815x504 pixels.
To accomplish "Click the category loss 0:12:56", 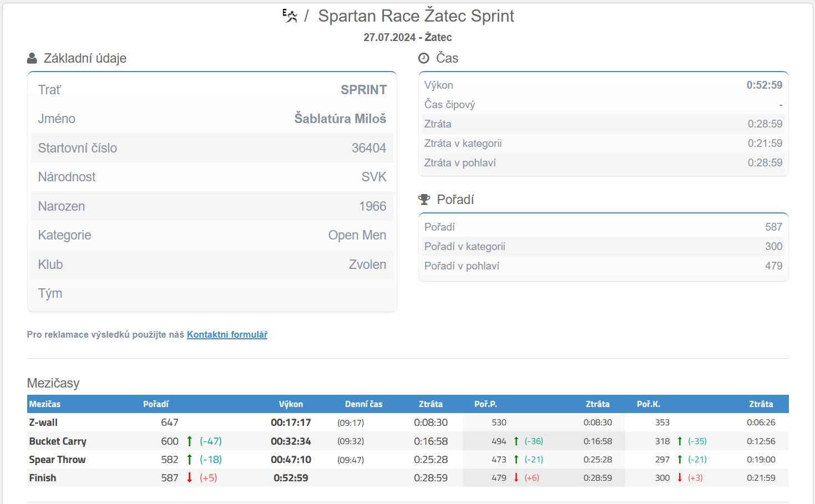I will coord(761,441).
